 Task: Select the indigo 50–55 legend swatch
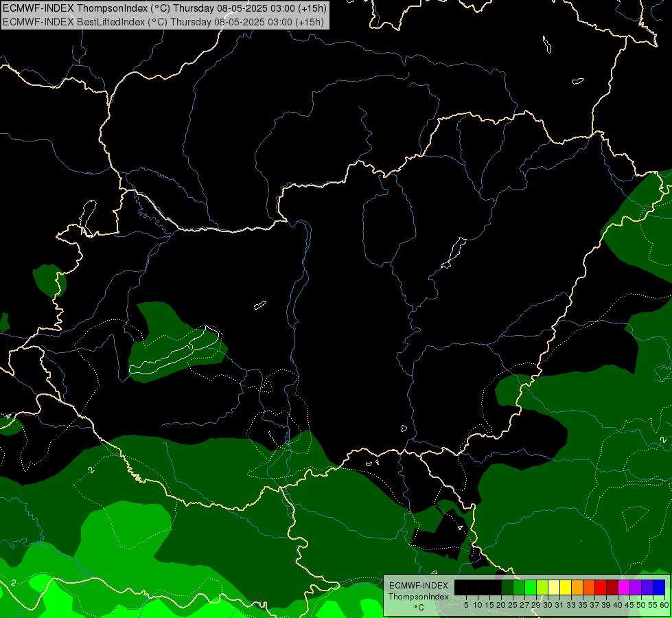[x=647, y=587]
